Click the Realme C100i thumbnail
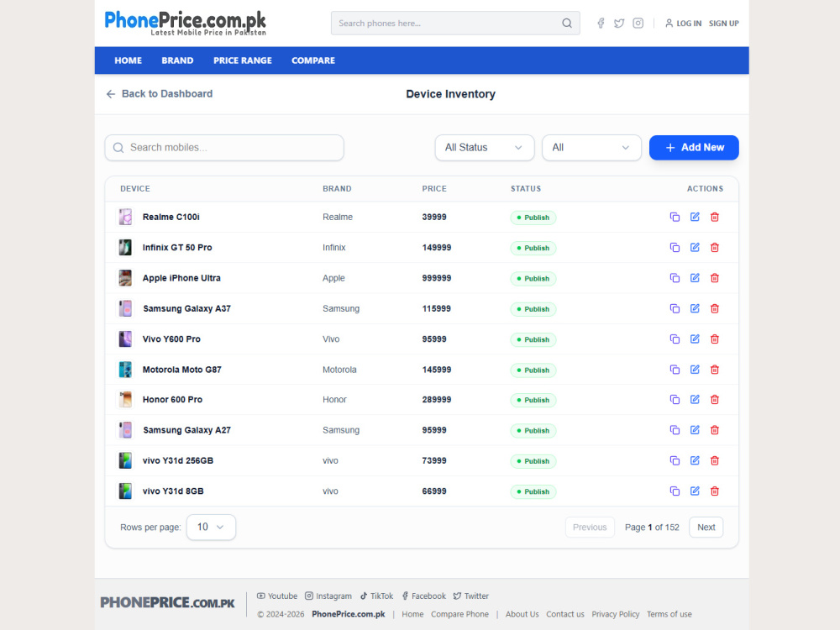 125,217
